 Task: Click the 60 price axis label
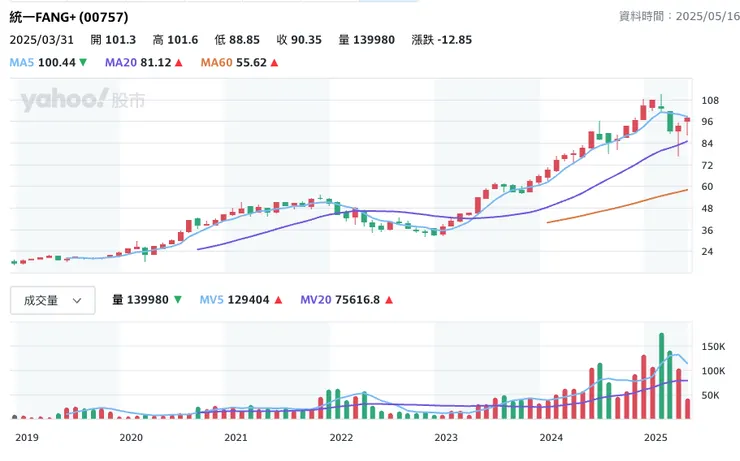click(707, 187)
